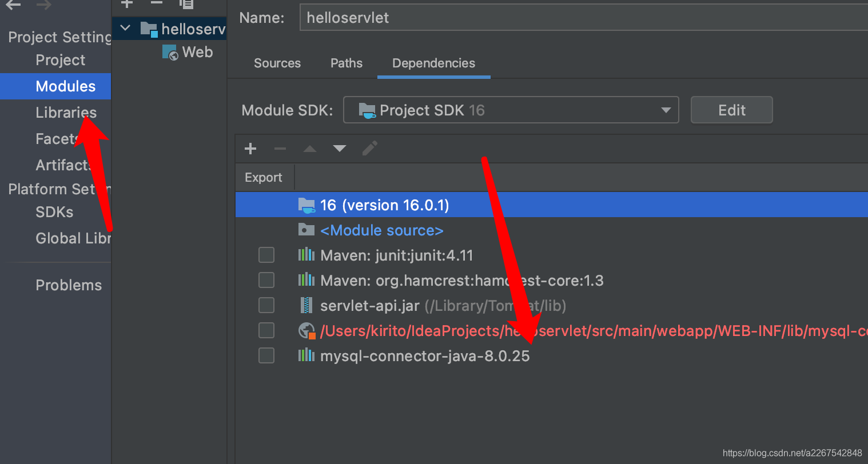Open Project settings in sidebar
The height and width of the screenshot is (464, 868).
coord(61,60)
